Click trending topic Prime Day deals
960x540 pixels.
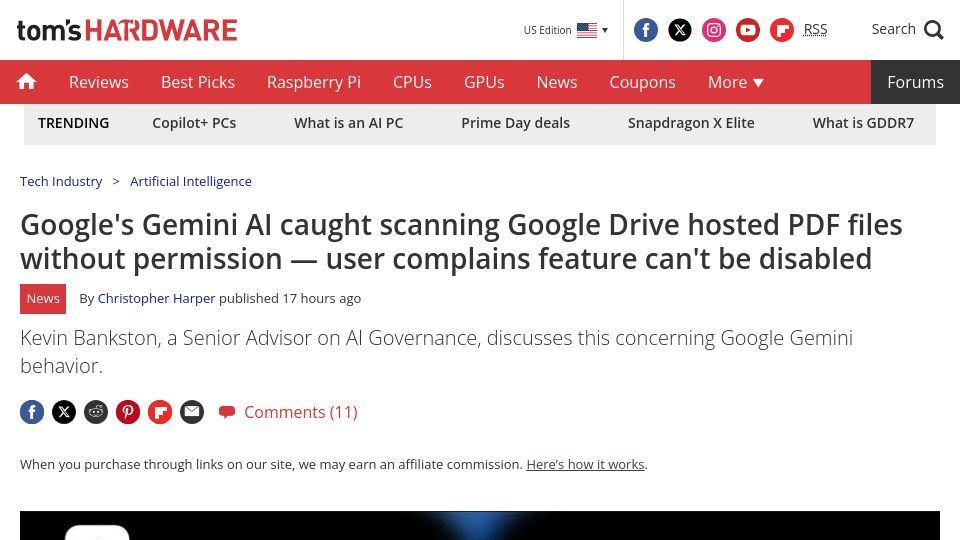tap(516, 123)
